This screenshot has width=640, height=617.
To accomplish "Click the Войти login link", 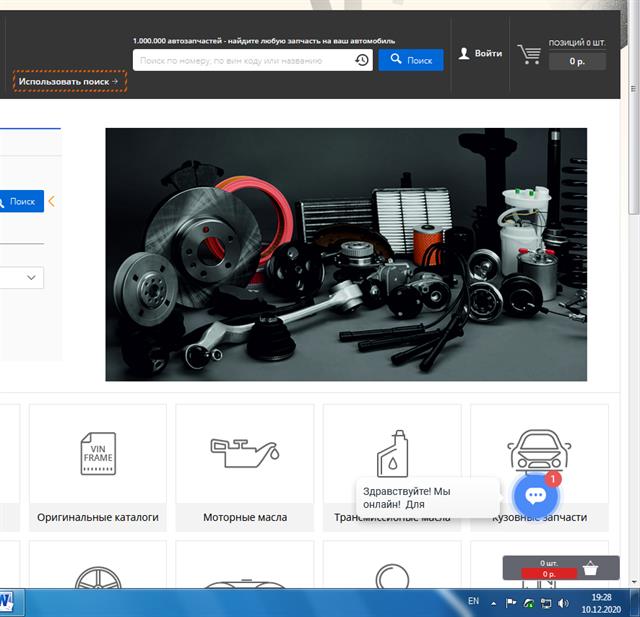I will [x=480, y=53].
